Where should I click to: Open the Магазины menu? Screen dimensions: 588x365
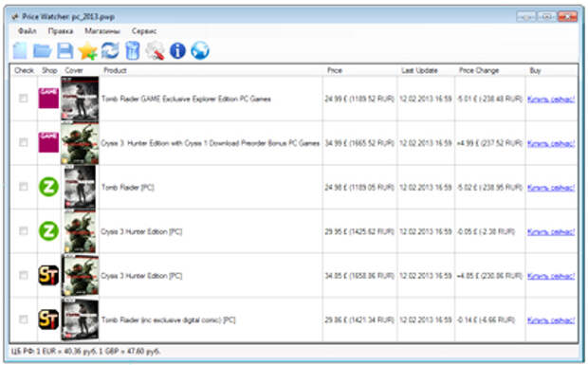(102, 31)
